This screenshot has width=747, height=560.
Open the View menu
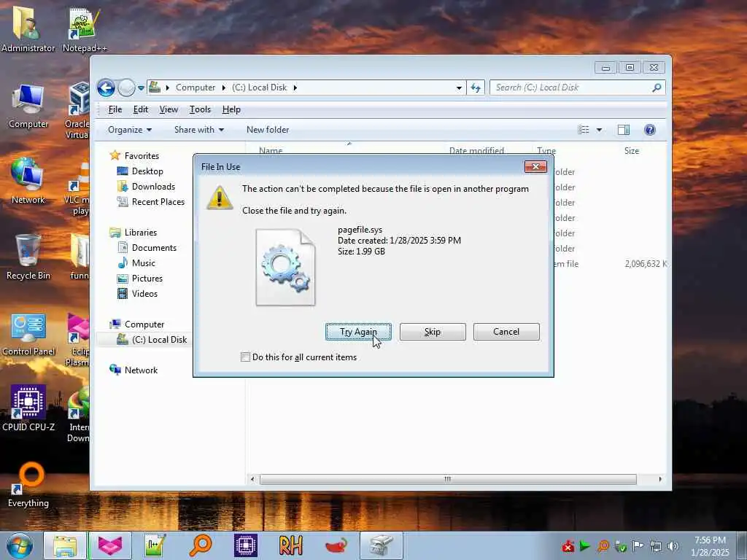169,109
